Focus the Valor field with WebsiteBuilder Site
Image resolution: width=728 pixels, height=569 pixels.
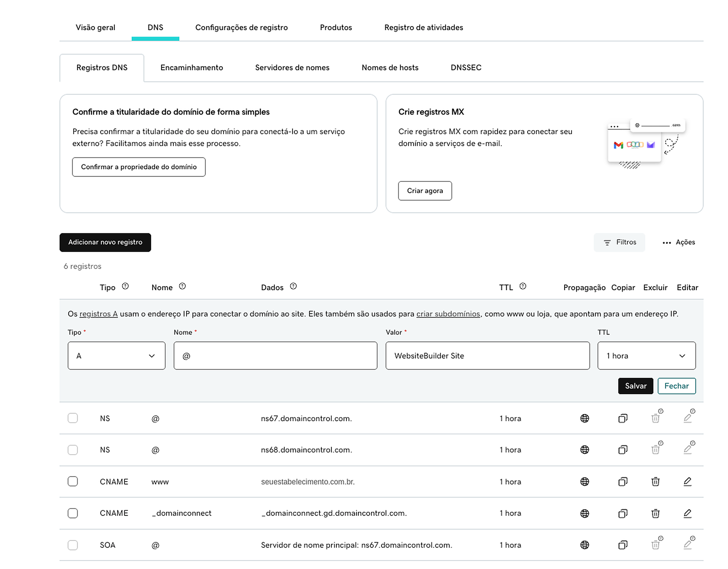click(x=487, y=355)
